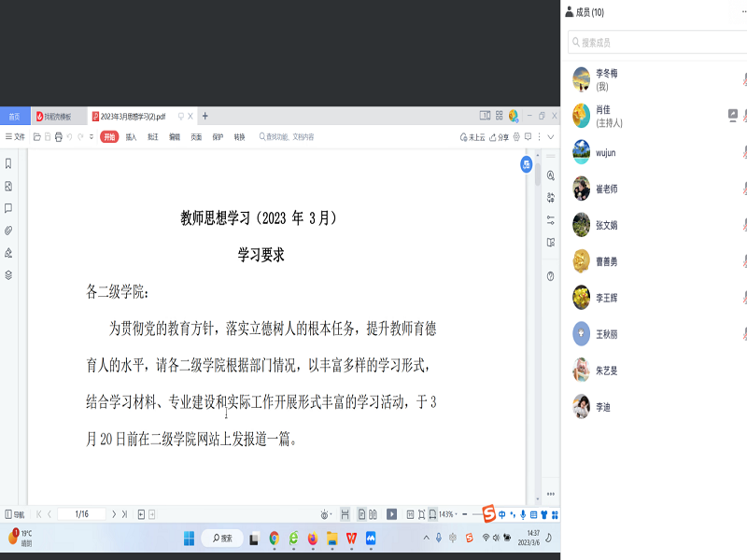The height and width of the screenshot is (560, 747).
Task: Open the 文件 file menu
Action: tap(16, 137)
